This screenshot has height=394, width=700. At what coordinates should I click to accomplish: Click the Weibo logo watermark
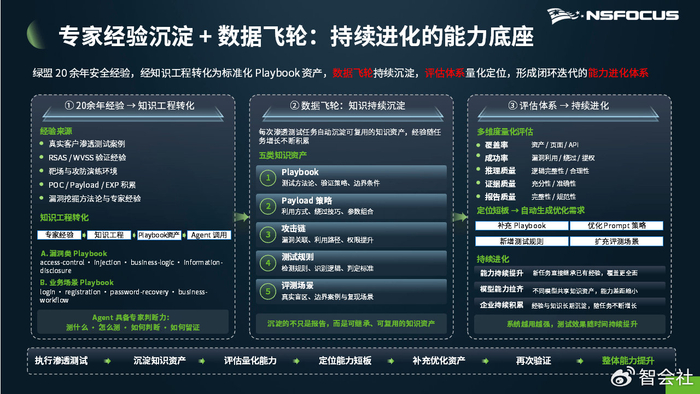[622, 377]
